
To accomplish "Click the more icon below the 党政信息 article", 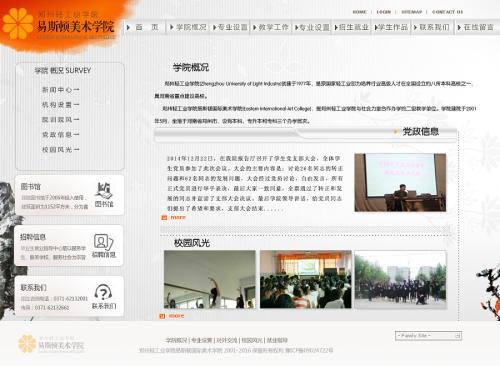I will [x=164, y=218].
